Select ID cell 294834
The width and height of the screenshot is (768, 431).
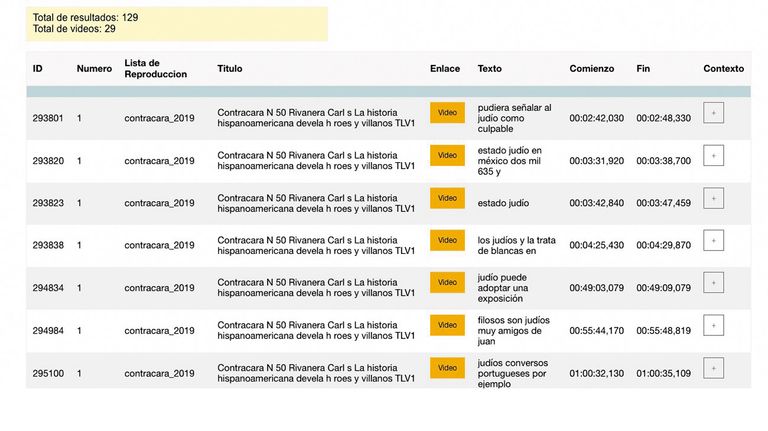coord(48,287)
